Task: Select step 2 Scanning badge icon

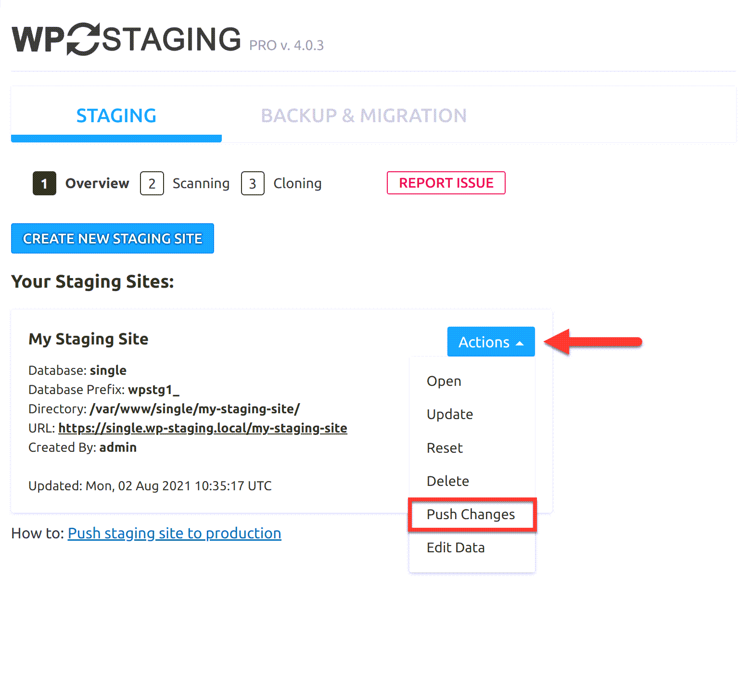Action: pyautogui.click(x=152, y=183)
